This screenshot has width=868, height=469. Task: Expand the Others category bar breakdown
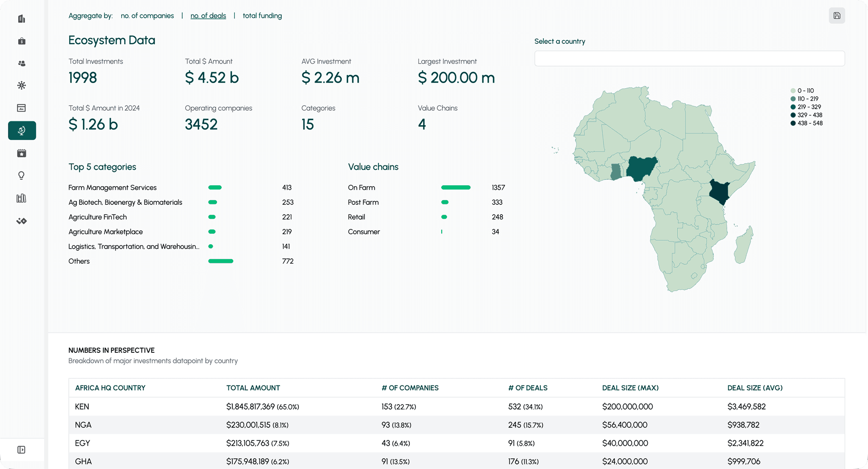pos(220,261)
